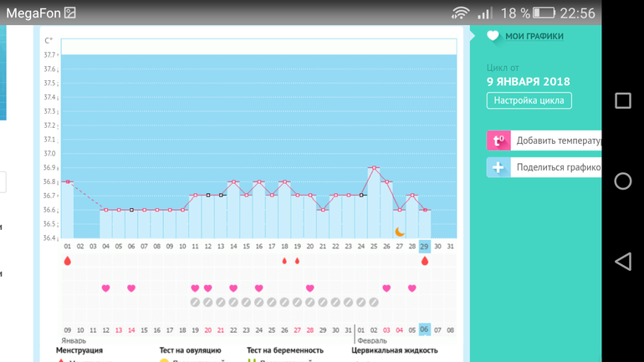Viewport: 644px width, 362px height.
Task: Click Поделиться графиком button text
Action: (x=558, y=167)
